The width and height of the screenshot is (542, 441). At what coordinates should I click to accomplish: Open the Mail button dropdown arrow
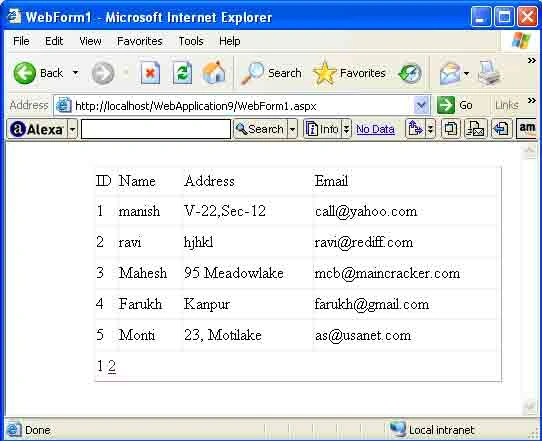(x=467, y=74)
